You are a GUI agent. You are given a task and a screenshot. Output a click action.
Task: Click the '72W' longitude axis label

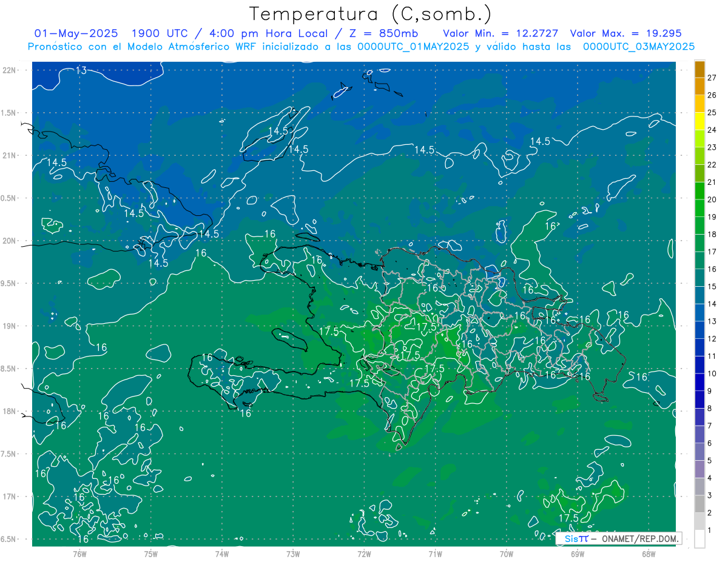[364, 554]
